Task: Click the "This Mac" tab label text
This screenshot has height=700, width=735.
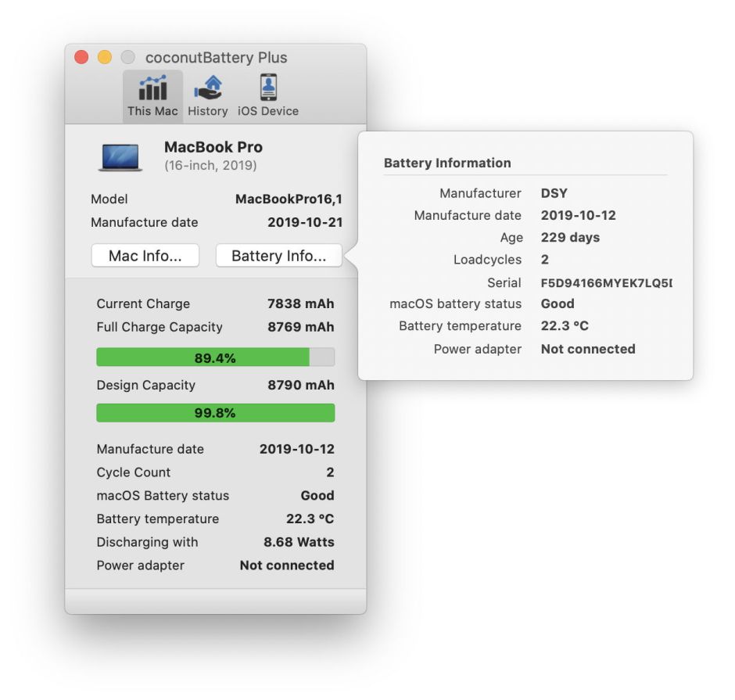Action: (x=153, y=111)
